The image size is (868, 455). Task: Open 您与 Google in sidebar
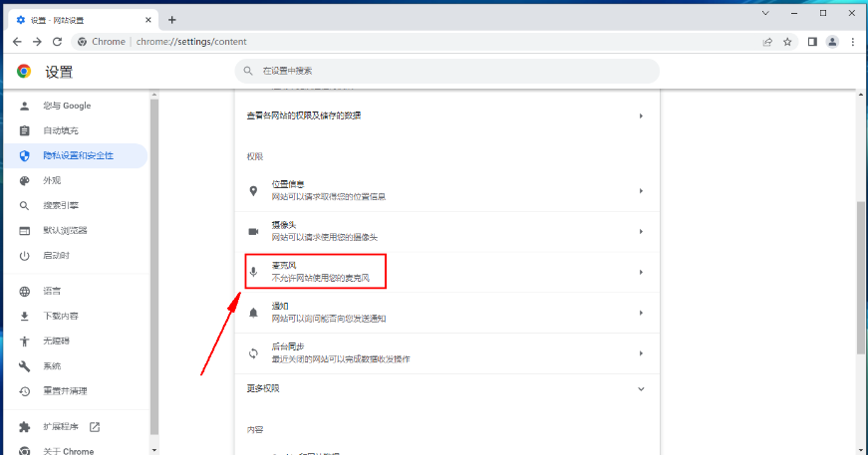point(76,106)
